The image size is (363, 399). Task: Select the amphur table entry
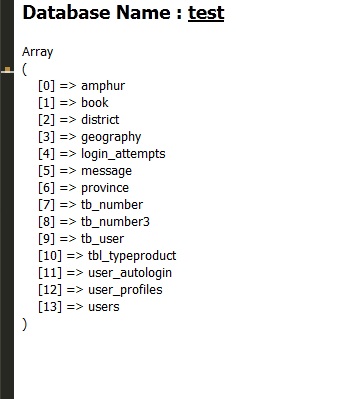[x=103, y=86]
